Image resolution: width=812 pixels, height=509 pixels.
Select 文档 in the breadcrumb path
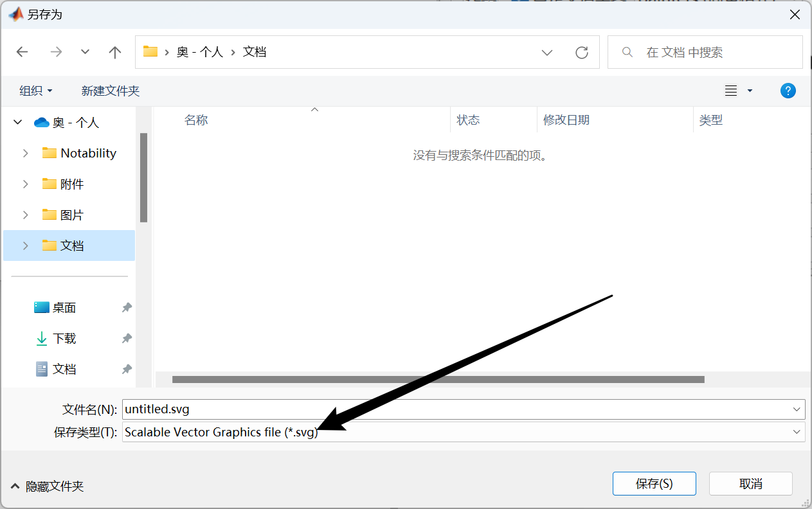click(x=255, y=52)
